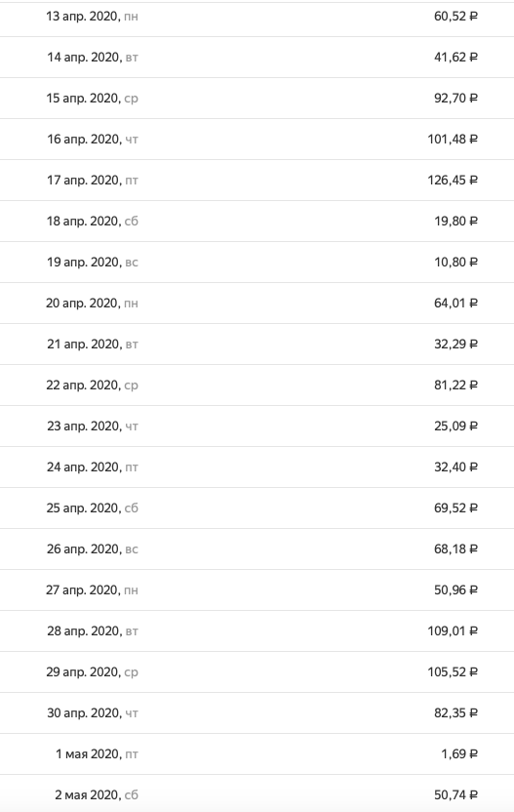Click the 50,96 ₽ amount
514x812 pixels.
point(455,589)
